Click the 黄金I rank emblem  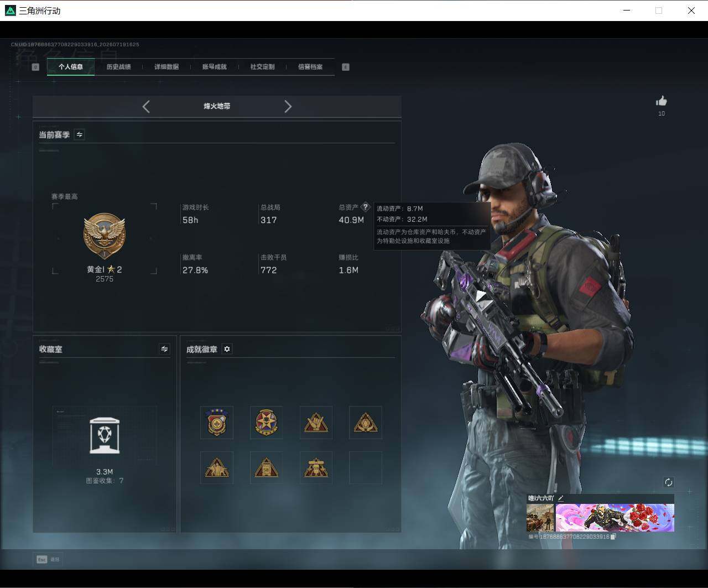click(105, 236)
